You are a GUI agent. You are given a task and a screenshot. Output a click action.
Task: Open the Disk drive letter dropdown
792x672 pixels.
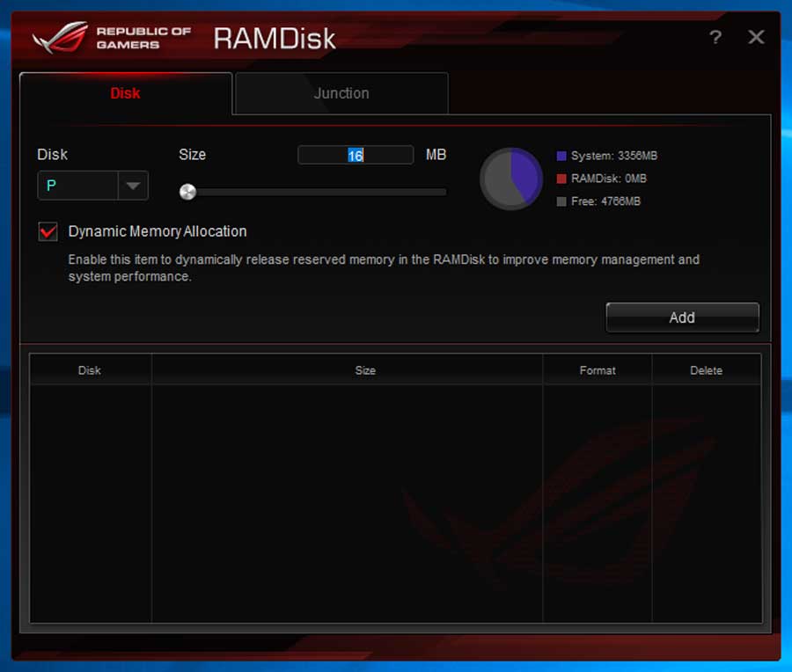[93, 186]
